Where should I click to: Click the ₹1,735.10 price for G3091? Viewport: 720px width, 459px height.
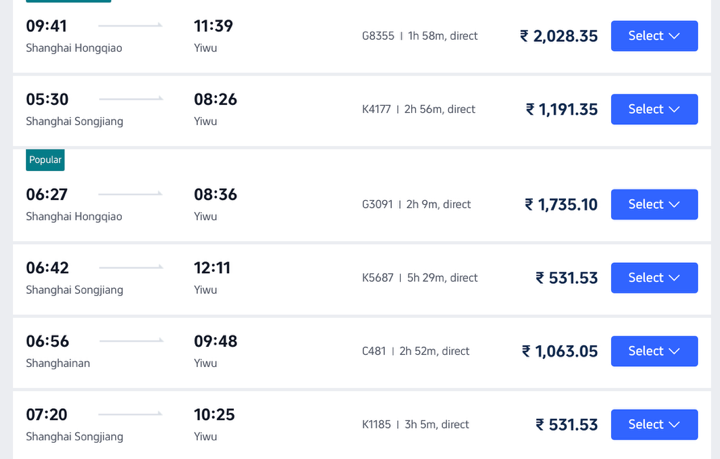tap(561, 205)
